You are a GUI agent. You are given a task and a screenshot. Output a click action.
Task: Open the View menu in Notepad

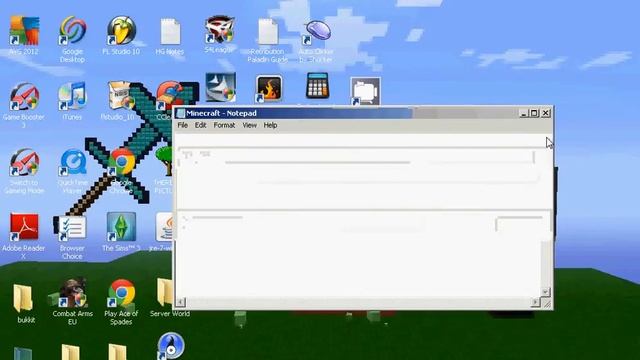pyautogui.click(x=249, y=125)
